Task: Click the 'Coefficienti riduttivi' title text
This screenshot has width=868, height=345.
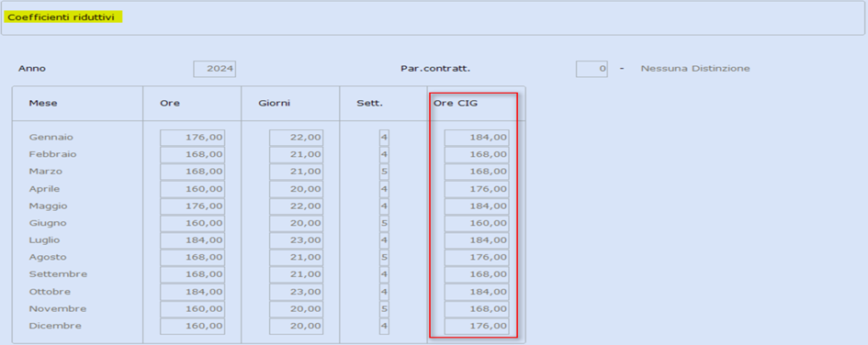Action: pos(61,17)
